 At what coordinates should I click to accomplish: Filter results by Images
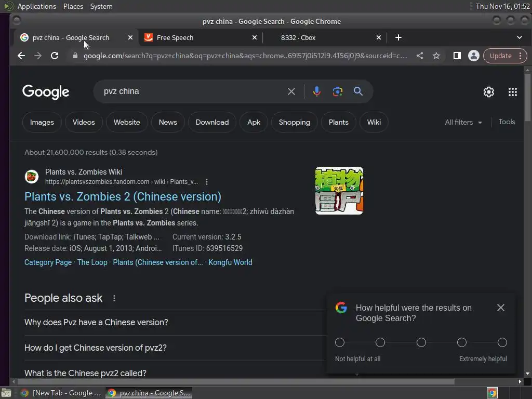point(42,122)
